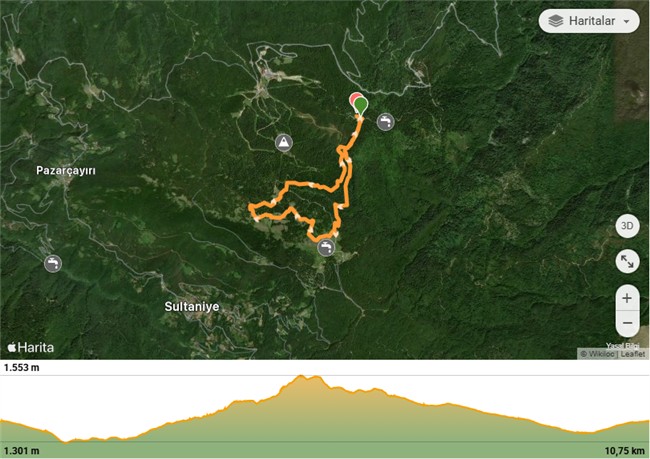Image resolution: width=650 pixels, height=459 pixels.
Task: Select the green start pin
Action: click(x=361, y=105)
